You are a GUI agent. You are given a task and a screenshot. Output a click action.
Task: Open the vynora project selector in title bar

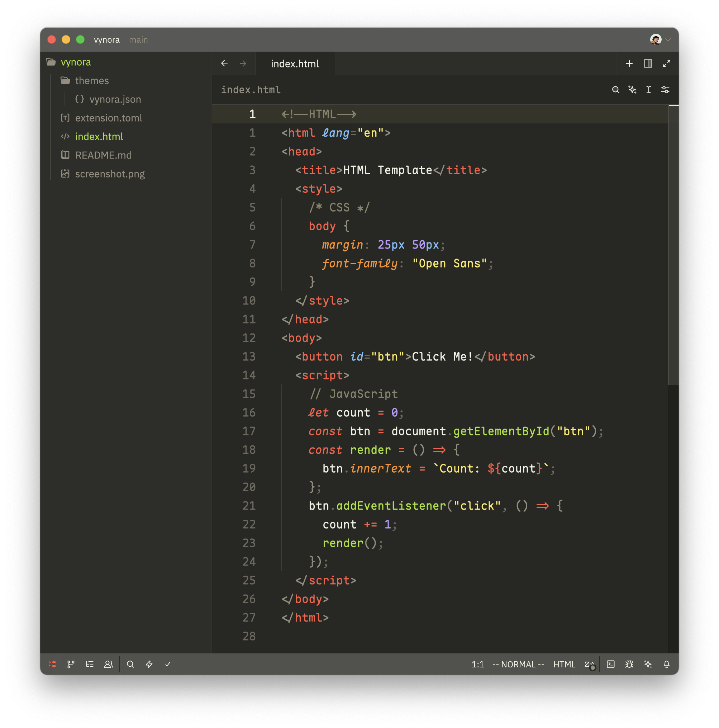click(x=106, y=40)
